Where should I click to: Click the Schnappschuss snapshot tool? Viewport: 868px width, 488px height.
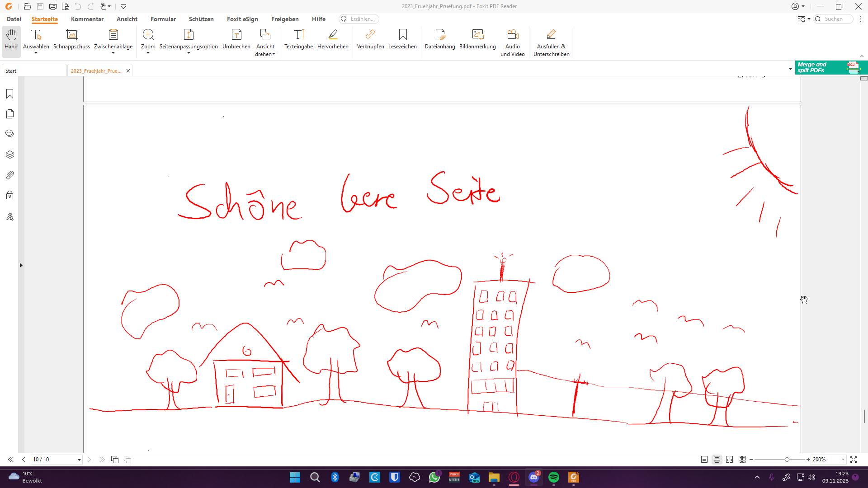coord(71,40)
